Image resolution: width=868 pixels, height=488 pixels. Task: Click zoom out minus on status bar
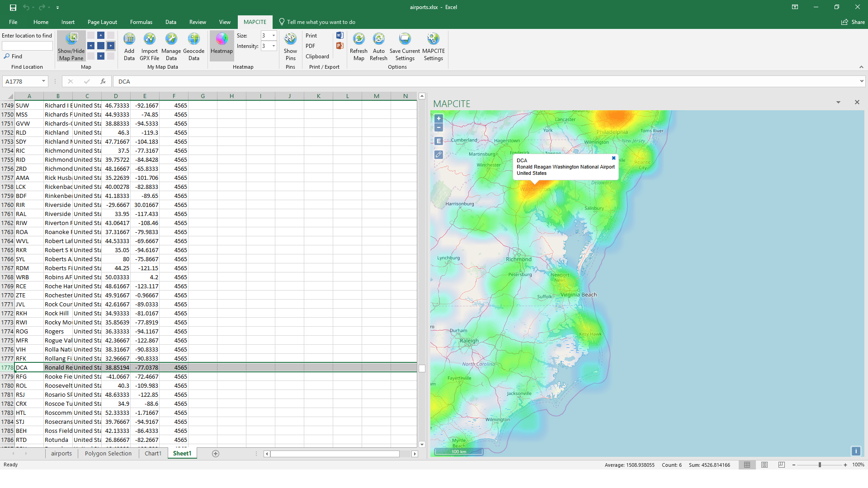[x=794, y=465]
